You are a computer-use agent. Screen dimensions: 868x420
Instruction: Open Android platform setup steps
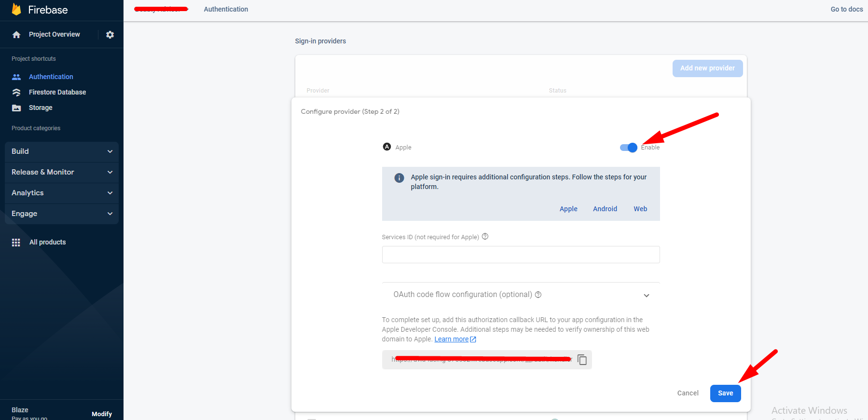(605, 209)
